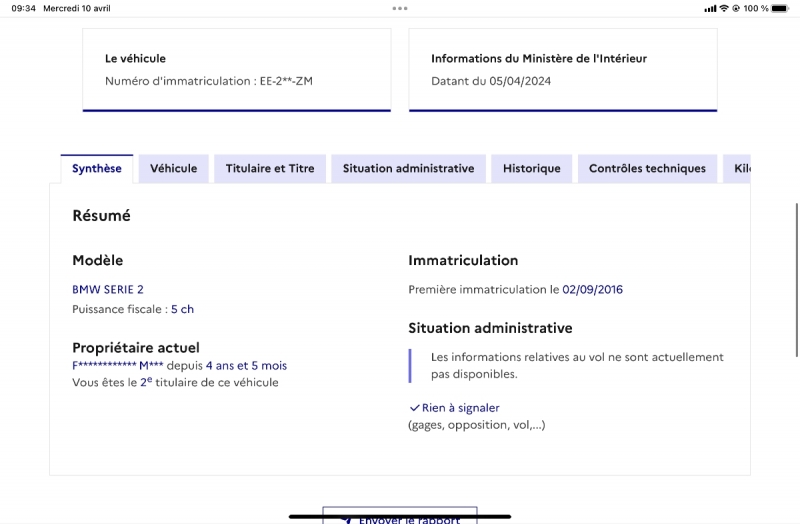The image size is (800, 524).
Task: Tap the battery indicator icon
Action: [780, 8]
